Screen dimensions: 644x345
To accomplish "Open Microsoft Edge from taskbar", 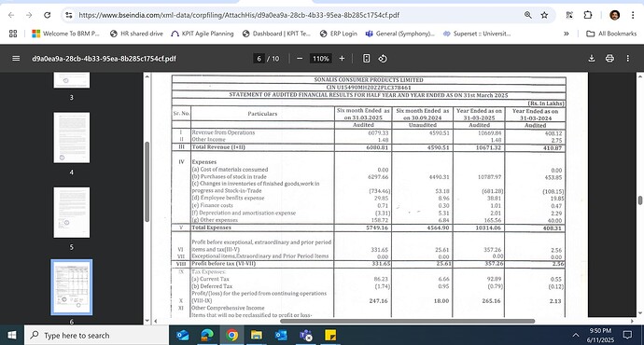I will pyautogui.click(x=207, y=335).
